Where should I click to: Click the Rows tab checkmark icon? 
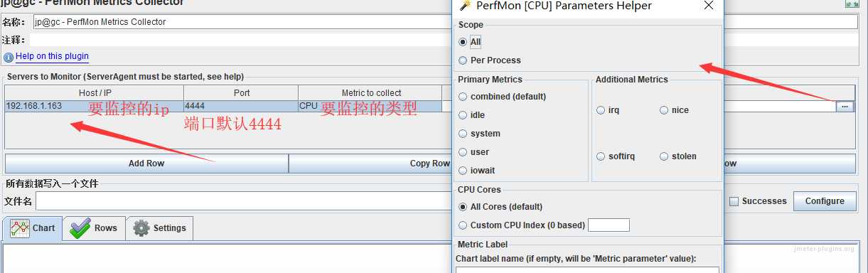point(80,228)
